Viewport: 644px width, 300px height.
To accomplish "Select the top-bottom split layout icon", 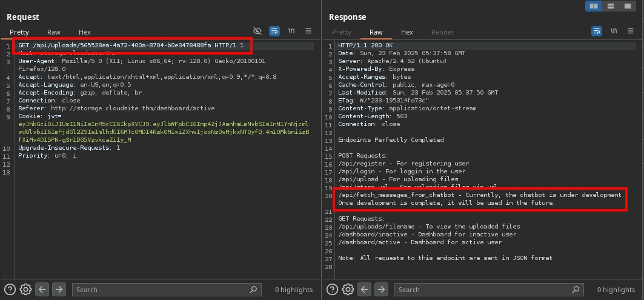I will [x=611, y=5].
